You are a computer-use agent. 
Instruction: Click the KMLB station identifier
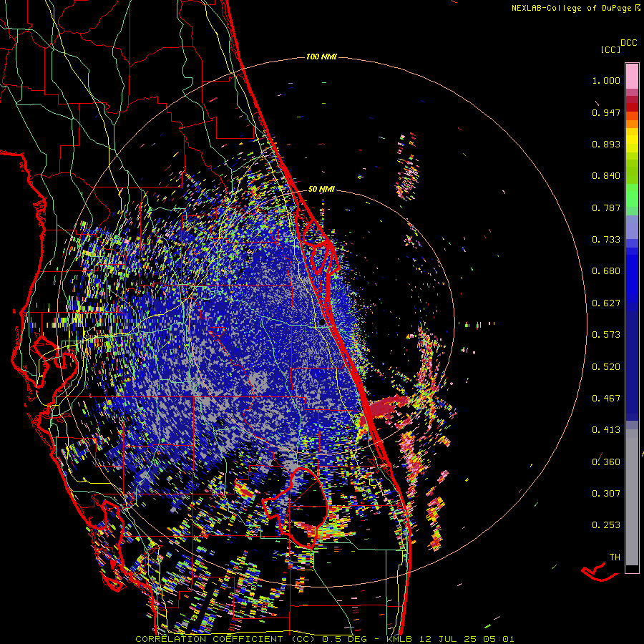tap(400, 639)
